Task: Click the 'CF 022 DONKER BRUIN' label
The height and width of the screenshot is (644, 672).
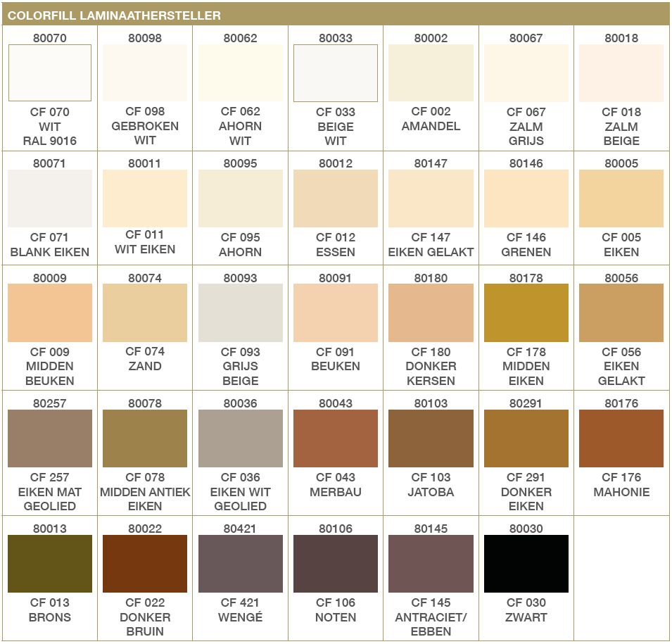Action: (x=145, y=617)
